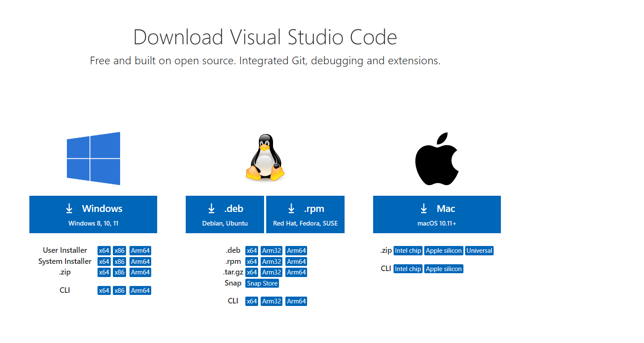Download the Mac macOS 10.11+ build
Screen dimensions: 644x343
tap(437, 214)
